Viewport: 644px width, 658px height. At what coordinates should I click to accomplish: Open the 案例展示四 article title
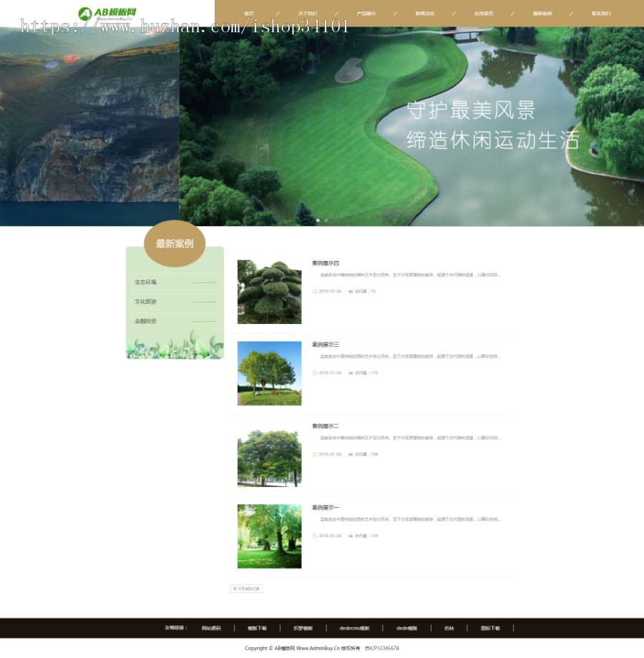click(324, 263)
